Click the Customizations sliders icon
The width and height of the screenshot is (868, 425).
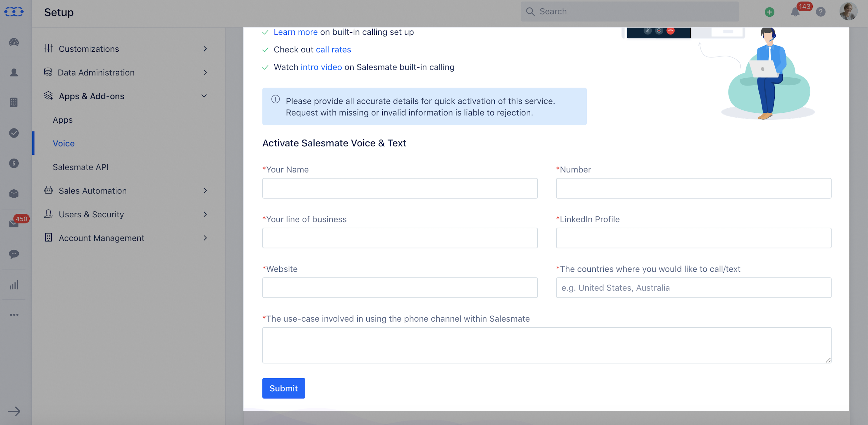(49, 48)
